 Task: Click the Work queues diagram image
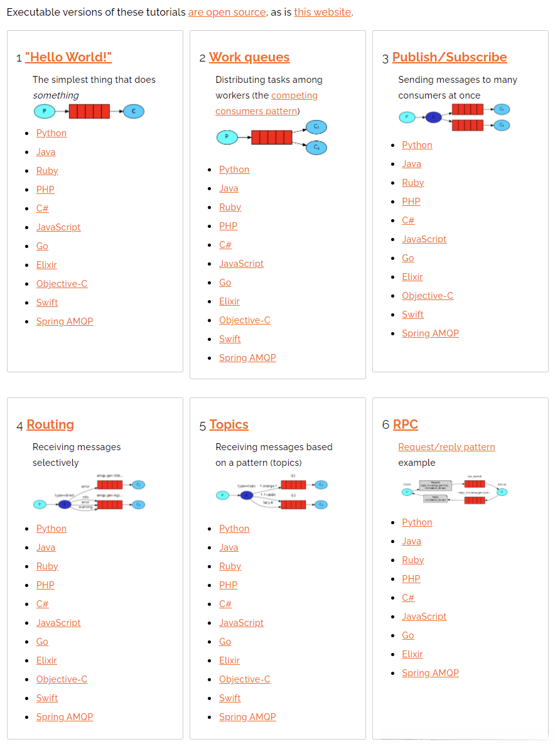(272, 137)
